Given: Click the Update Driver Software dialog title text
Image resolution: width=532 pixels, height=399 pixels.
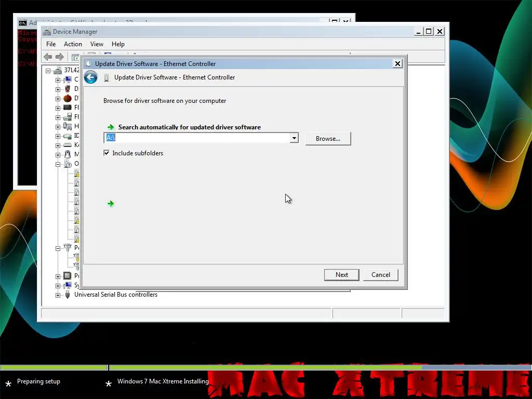Looking at the screenshot, I should point(155,64).
